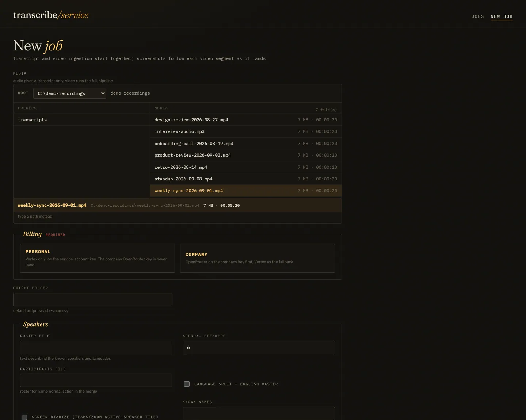Select weekly-sync-2026-09-01.mp4 in media list

pos(245,191)
